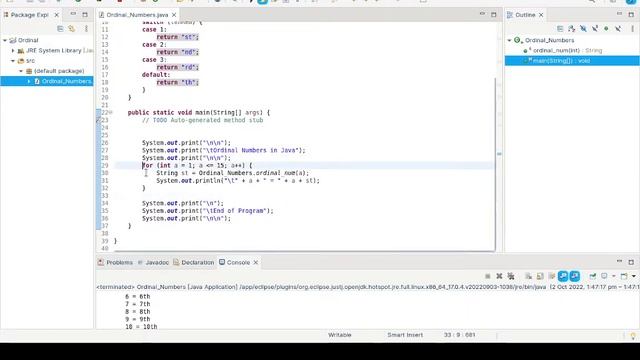Collapse Ordinal_Numbers class in Outline
This screenshot has height=360, width=640.
coord(509,40)
